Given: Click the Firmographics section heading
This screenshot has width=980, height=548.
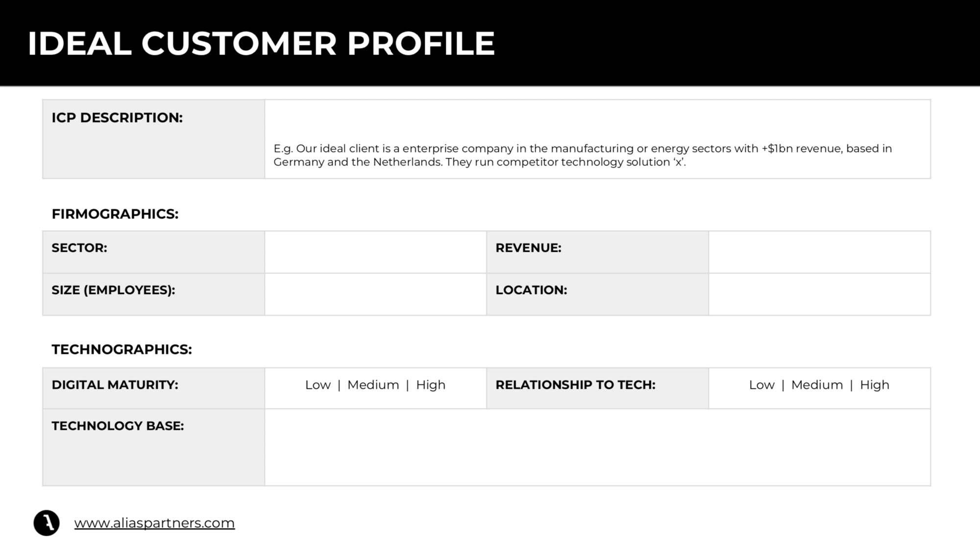Looking at the screenshot, I should click(x=115, y=214).
